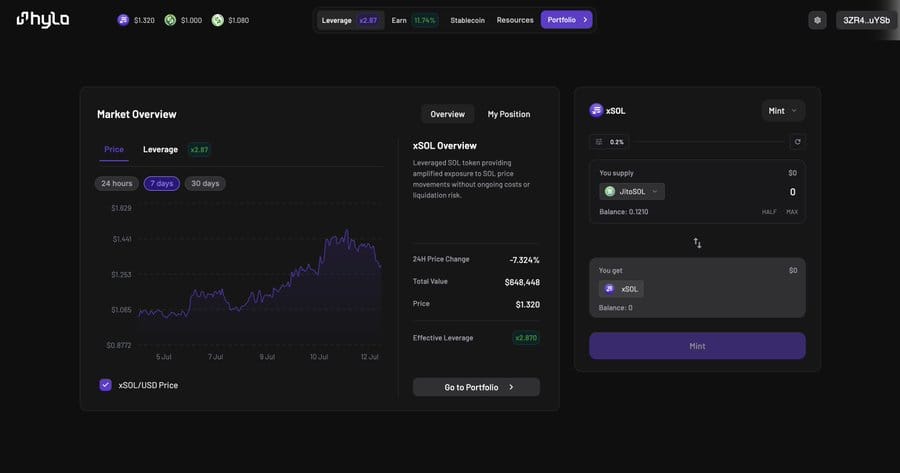Click the xSOL token icon under You get
Screen dimensions: 900x473
[x=610, y=289]
